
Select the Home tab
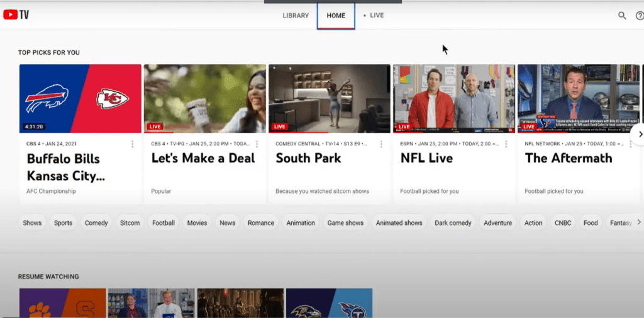[x=336, y=16]
